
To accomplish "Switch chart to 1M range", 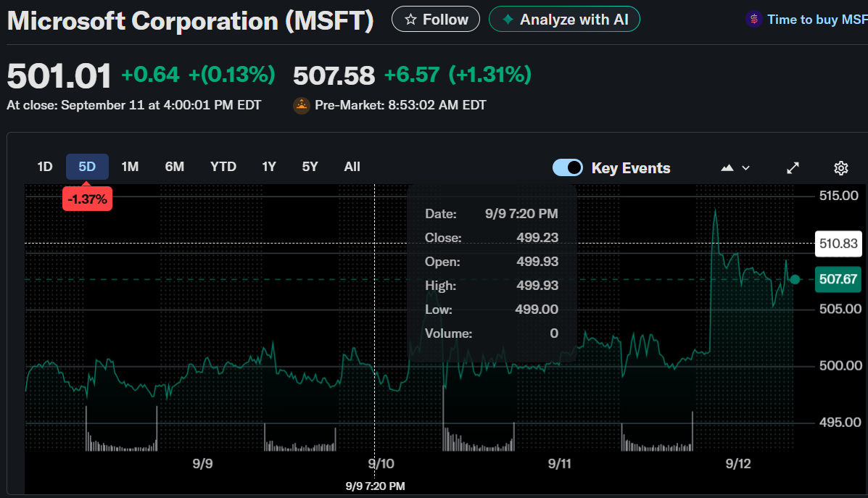I will tap(130, 167).
